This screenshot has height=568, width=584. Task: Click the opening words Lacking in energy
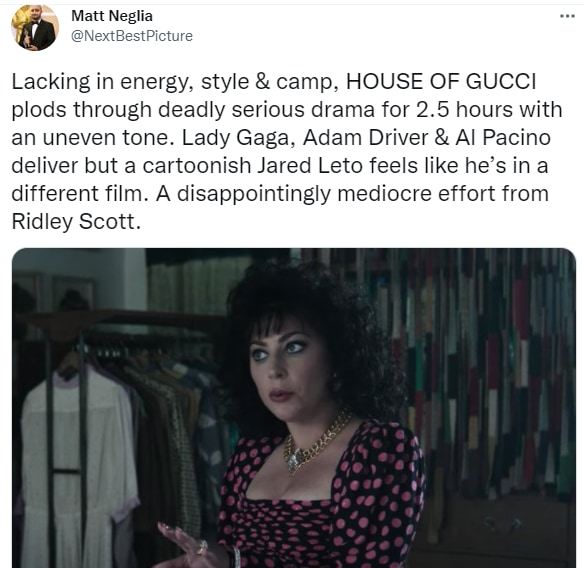click(102, 83)
